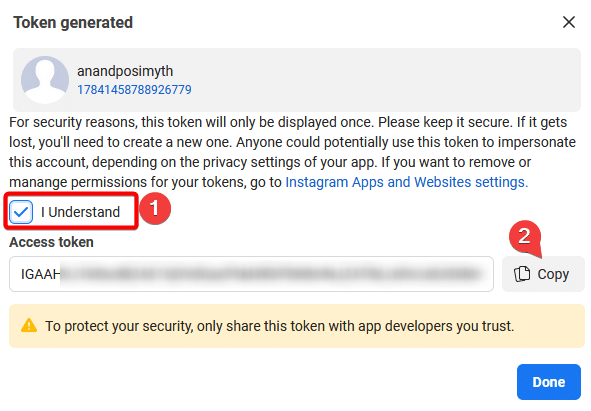Click the For security reasons paragraph

(292, 152)
